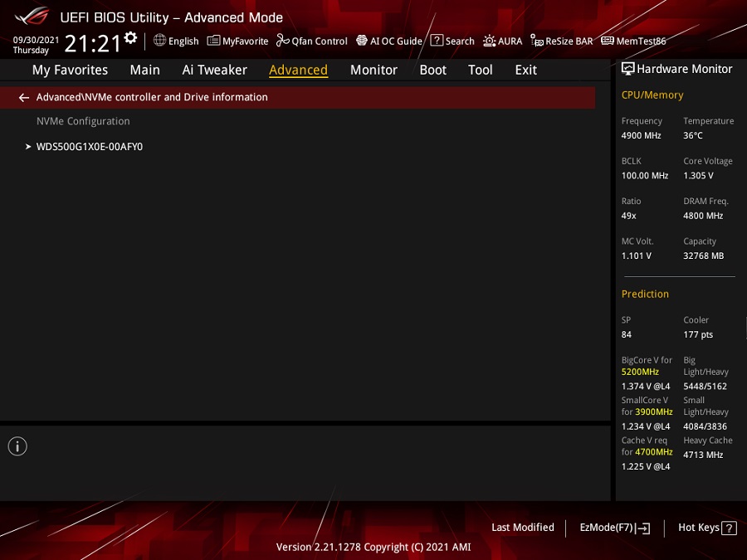Click the 177 pts cooler score

(698, 335)
